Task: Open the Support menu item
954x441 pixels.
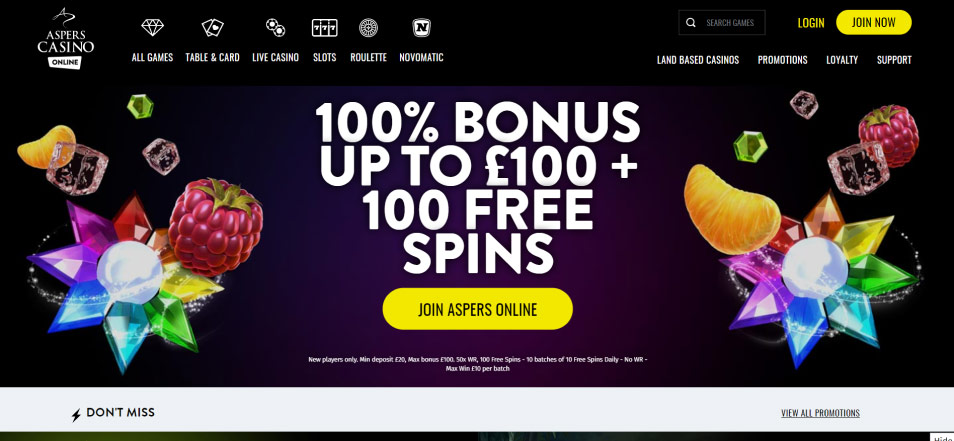Action: [894, 60]
